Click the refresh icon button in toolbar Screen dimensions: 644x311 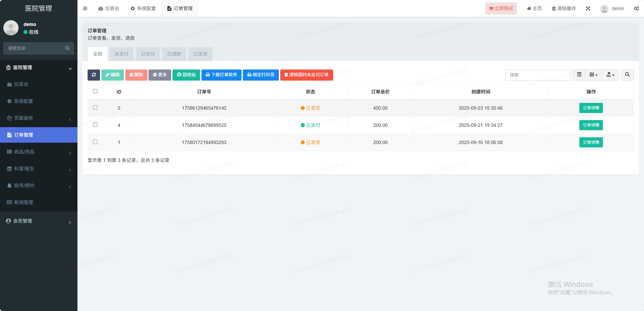[94, 75]
